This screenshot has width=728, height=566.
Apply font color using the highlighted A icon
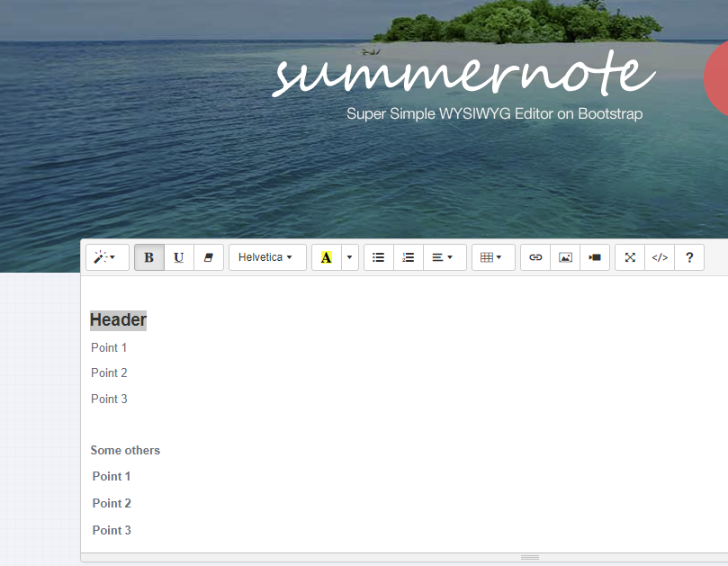325,257
